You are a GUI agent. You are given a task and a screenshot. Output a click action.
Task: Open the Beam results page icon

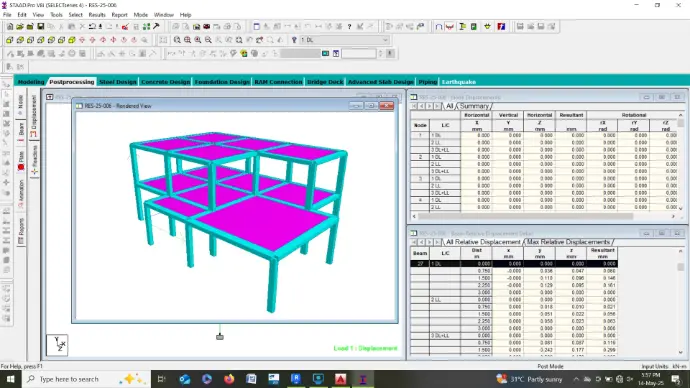21,132
